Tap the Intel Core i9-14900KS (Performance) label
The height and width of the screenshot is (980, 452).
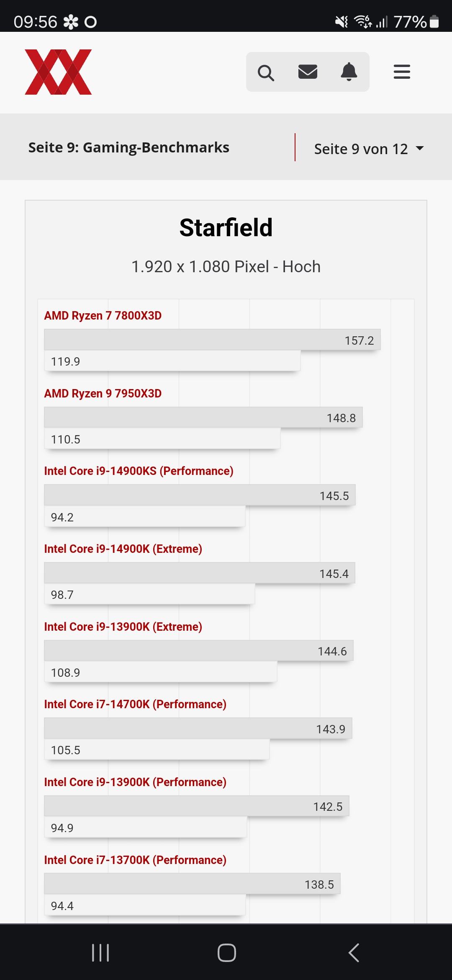139,471
